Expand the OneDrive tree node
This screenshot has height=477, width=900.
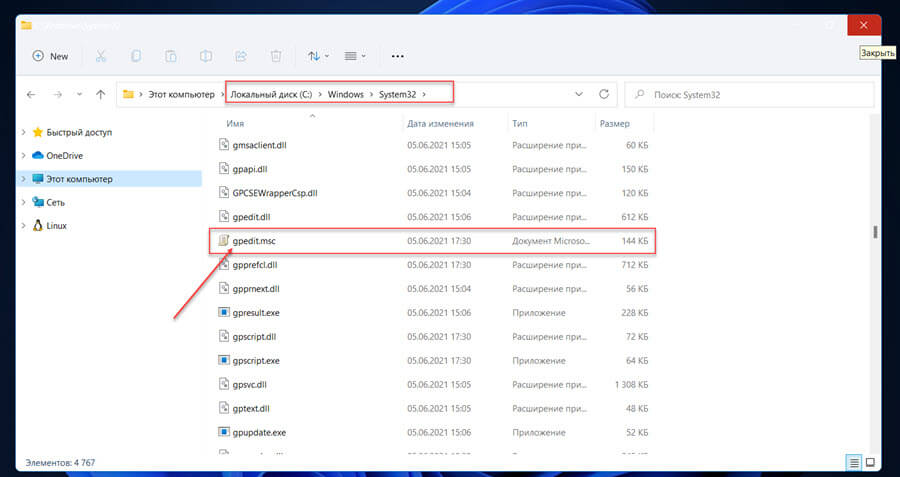pyautogui.click(x=24, y=156)
